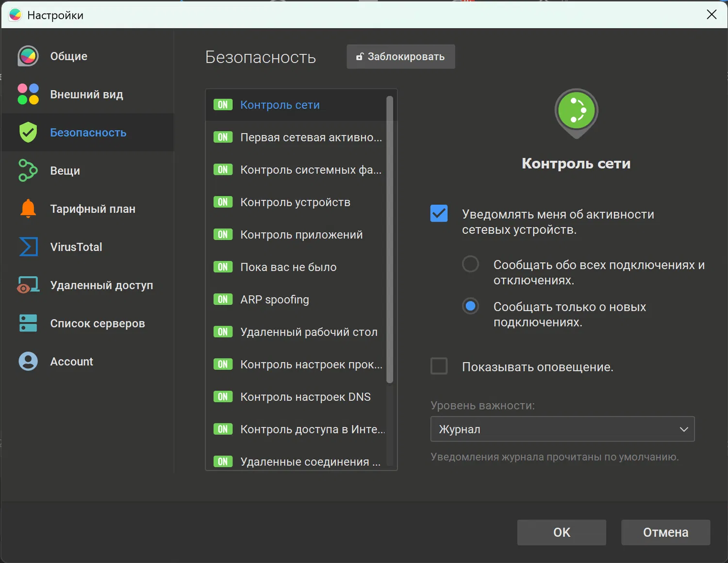
Task: Open Appearance via four colored dots icon
Action: point(28,94)
